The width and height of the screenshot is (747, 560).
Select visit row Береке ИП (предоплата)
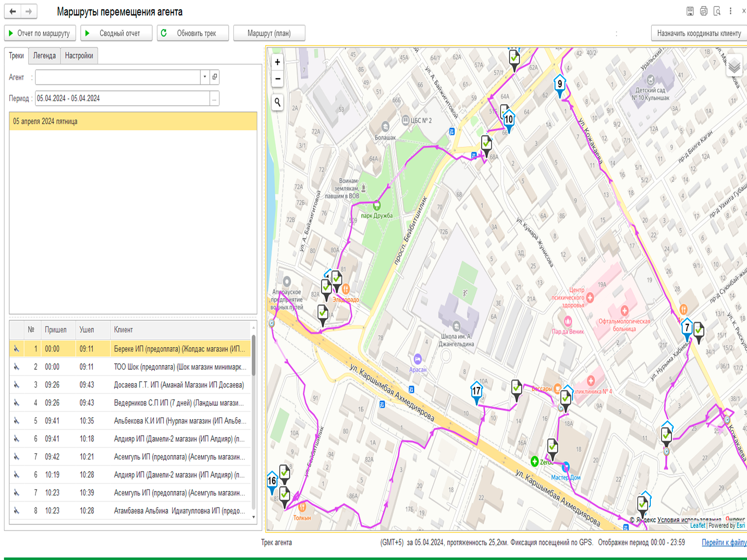[x=130, y=349]
